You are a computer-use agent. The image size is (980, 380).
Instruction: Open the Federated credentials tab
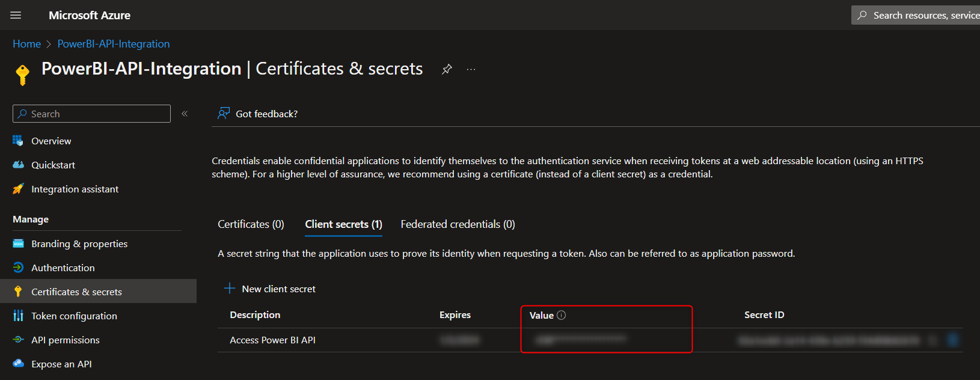click(457, 224)
